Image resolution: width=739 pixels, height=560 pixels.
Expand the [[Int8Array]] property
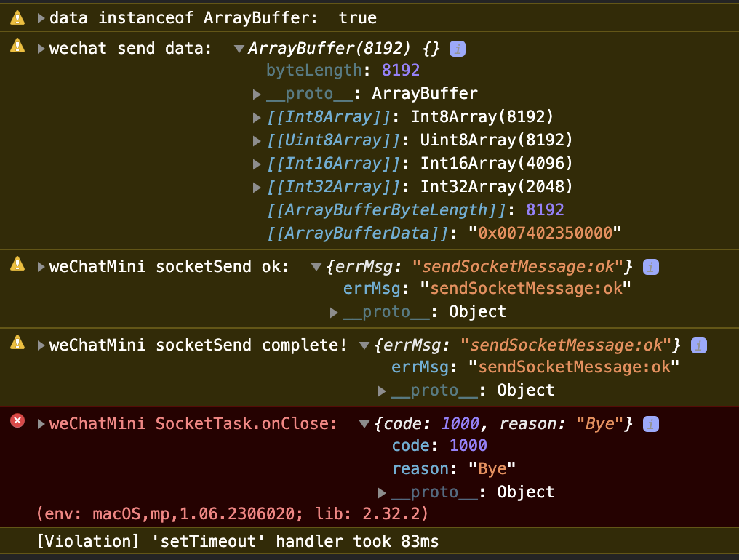click(x=257, y=117)
